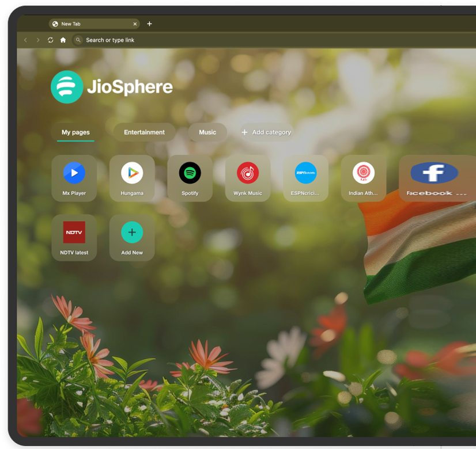The image size is (476, 449).
Task: Open the Indian Athletics shortcut
Action: click(x=364, y=178)
